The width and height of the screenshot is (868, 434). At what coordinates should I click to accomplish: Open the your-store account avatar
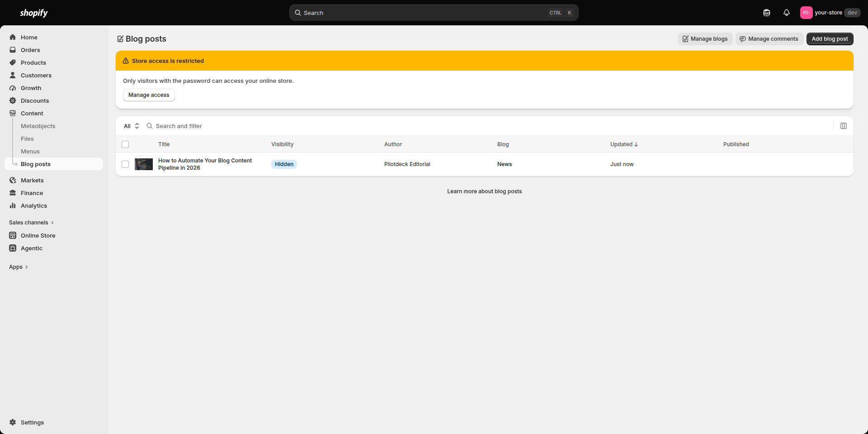[x=806, y=13]
